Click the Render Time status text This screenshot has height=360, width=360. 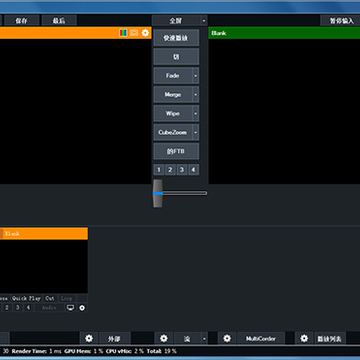pos(37,351)
